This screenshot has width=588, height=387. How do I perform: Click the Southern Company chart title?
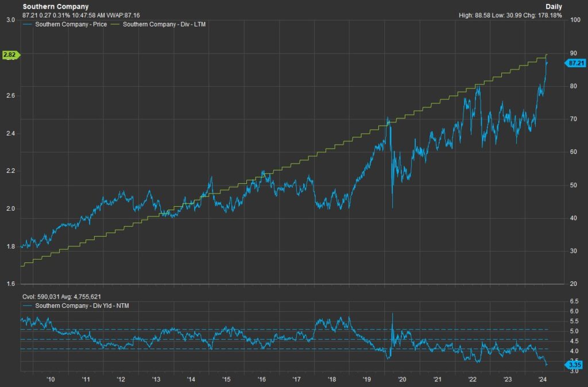pos(56,7)
